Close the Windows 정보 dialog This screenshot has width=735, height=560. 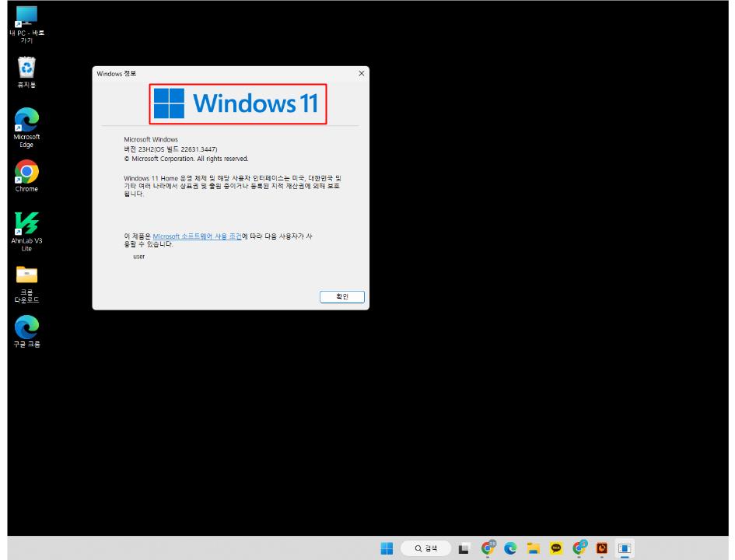(360, 74)
